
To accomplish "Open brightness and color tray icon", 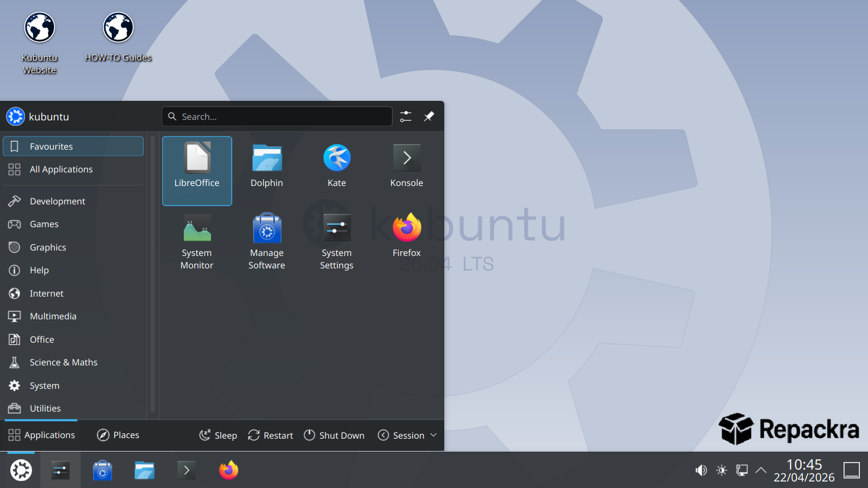I will click(722, 470).
